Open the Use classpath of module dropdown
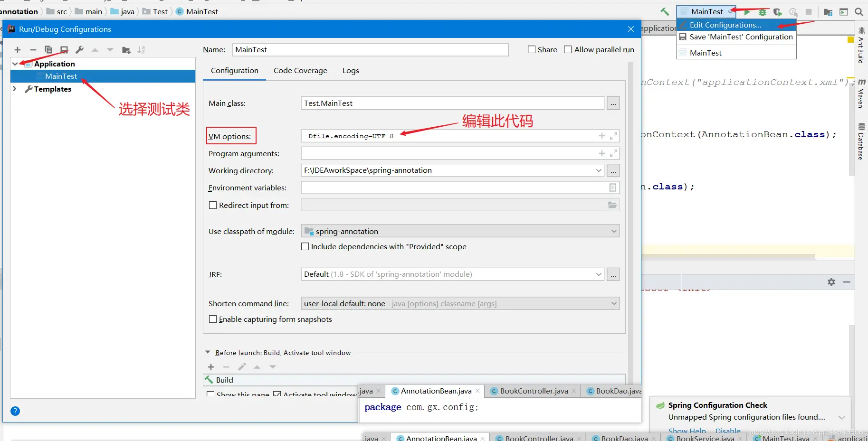This screenshot has height=441, width=868. pyautogui.click(x=614, y=231)
